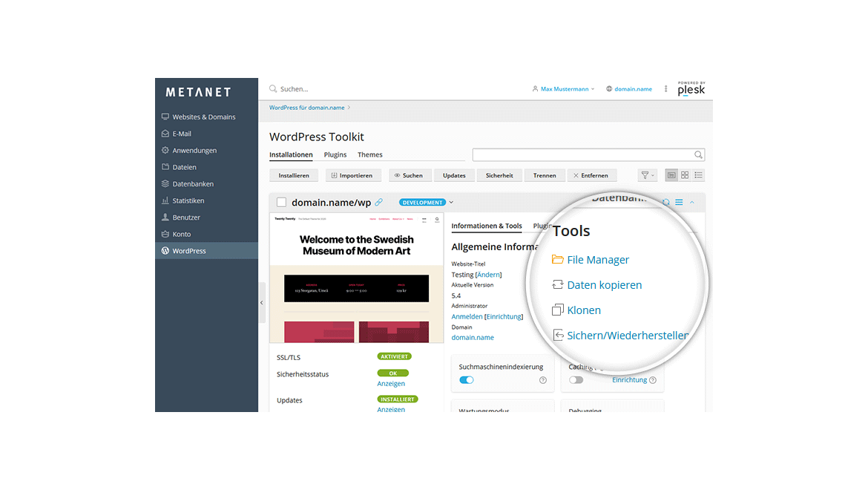Open the Daten kopieren link

605,285
